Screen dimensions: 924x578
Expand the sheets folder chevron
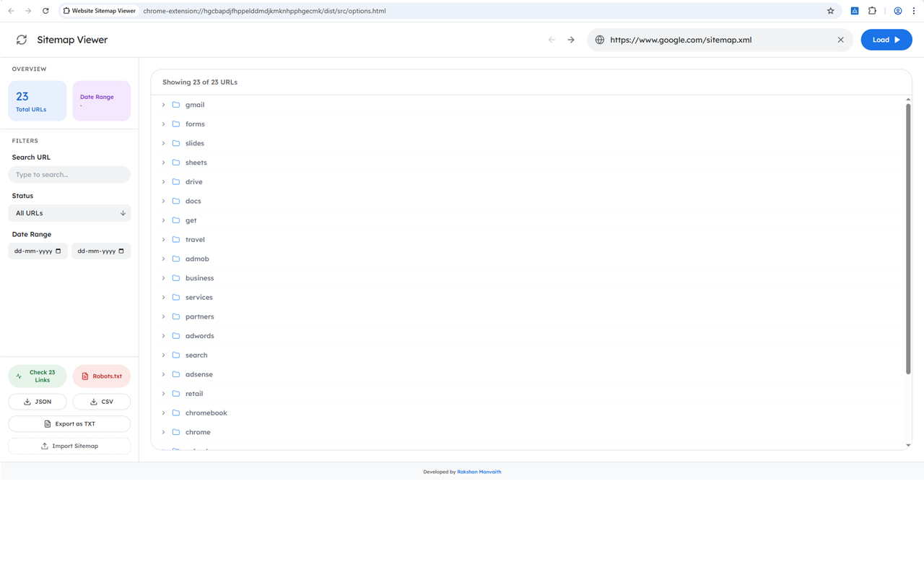(163, 163)
